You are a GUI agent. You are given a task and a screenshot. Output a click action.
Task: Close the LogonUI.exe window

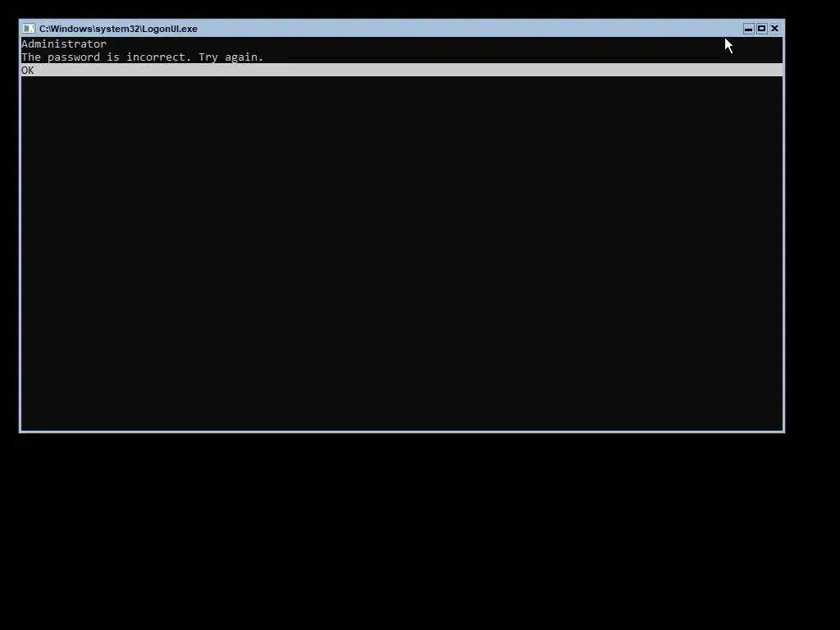click(x=774, y=29)
